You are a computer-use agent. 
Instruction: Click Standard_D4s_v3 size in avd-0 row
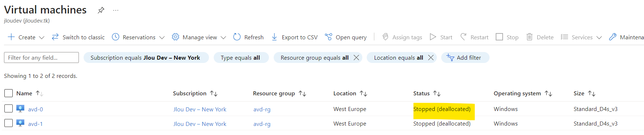pos(596,109)
